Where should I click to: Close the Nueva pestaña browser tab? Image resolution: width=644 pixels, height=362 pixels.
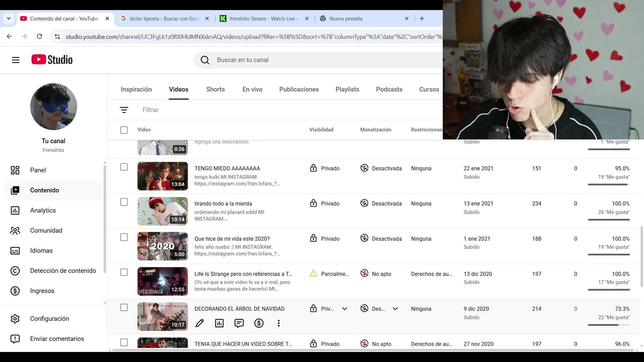(407, 19)
